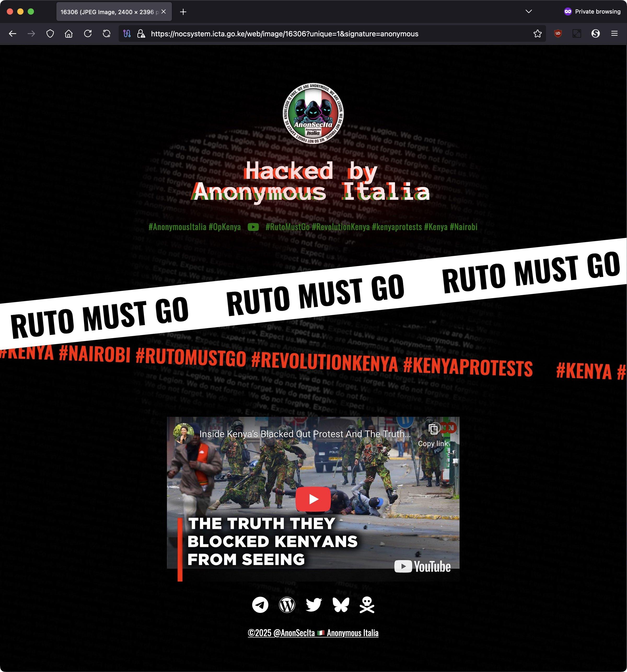Open the application hamburger menu

coord(614,33)
